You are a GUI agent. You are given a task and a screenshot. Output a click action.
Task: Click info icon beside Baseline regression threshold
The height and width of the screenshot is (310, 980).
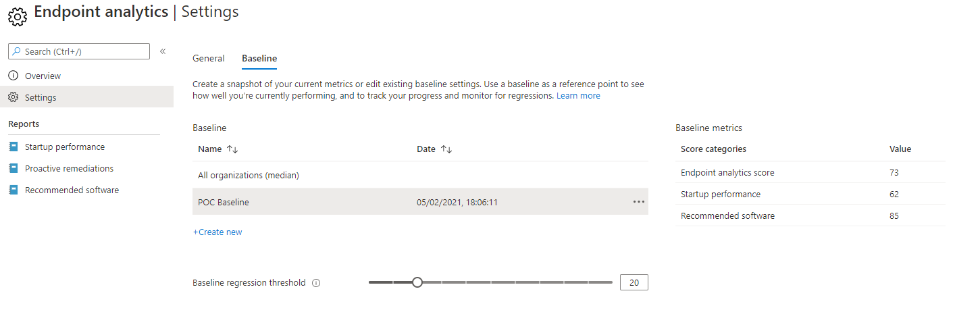point(316,283)
